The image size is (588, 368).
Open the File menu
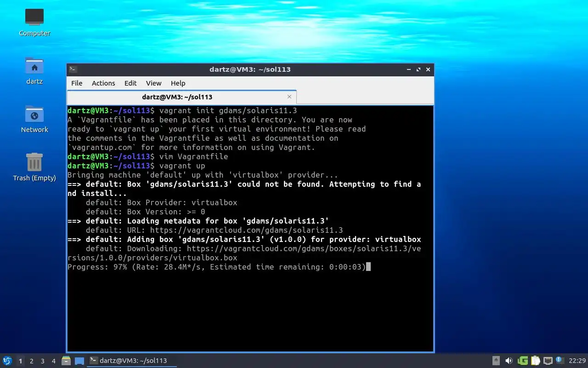tap(77, 83)
